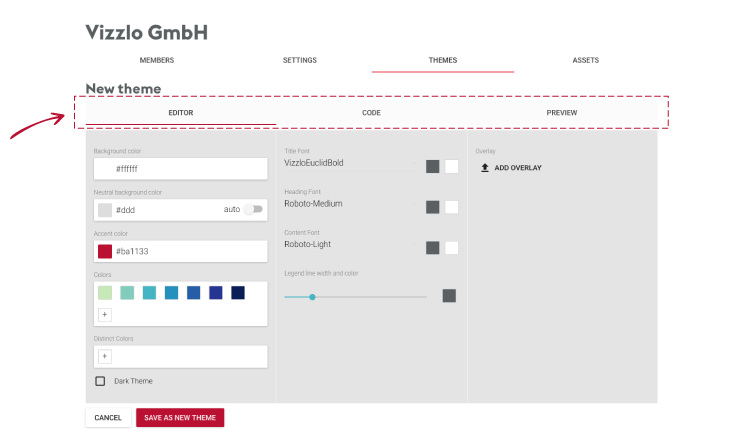
Task: Click the accent color #ba1133 field
Action: (x=181, y=251)
